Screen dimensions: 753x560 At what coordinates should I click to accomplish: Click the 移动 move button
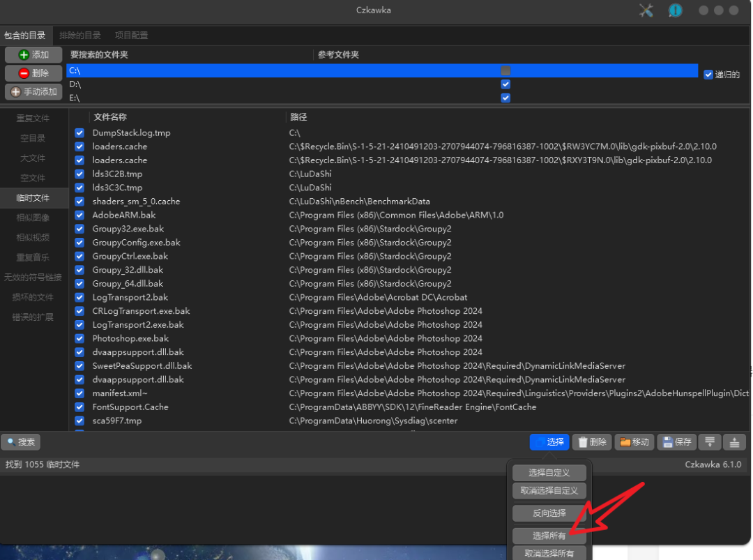pyautogui.click(x=634, y=442)
